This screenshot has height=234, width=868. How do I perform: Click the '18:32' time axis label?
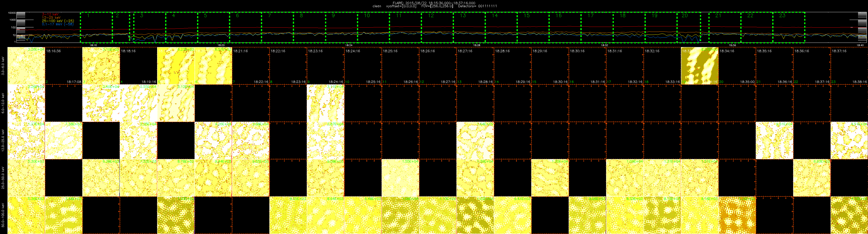[605, 45]
